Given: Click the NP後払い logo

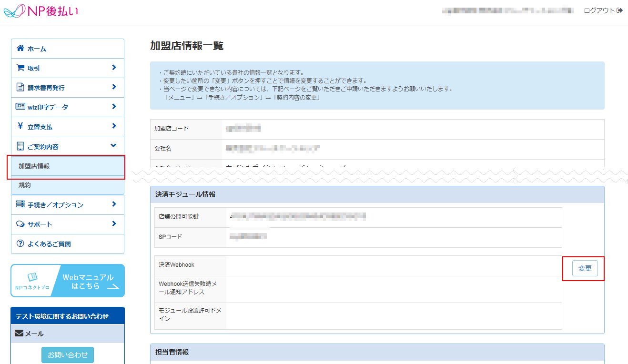Looking at the screenshot, I should (41, 10).
